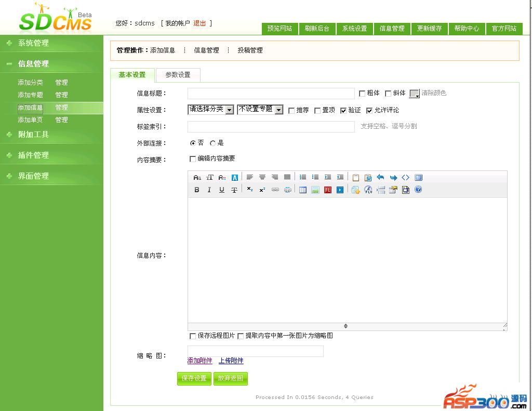Viewport: 532px width, 411px height.
Task: Insert hyperlink in editor
Action: [x=275, y=190]
